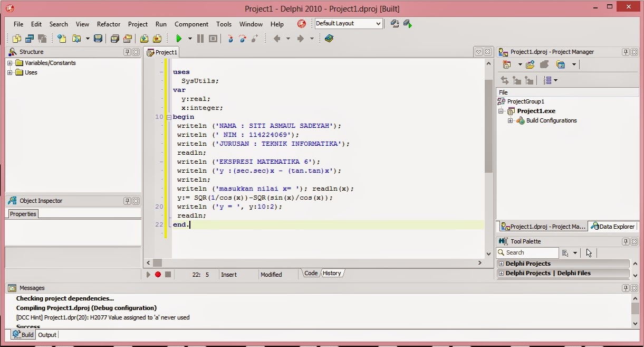Click the macro play triangle in status bar
The height and width of the screenshot is (347, 644).
click(x=148, y=275)
